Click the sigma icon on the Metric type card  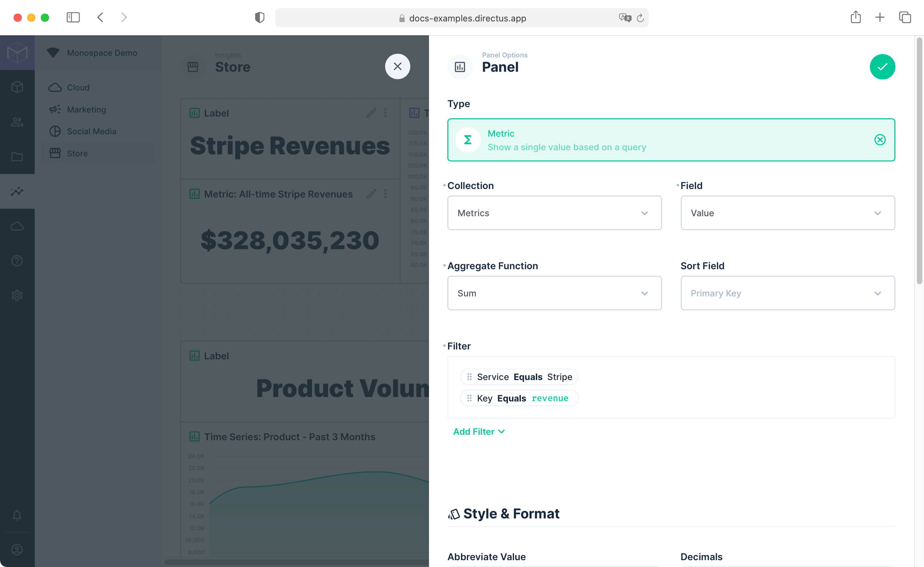pos(468,139)
